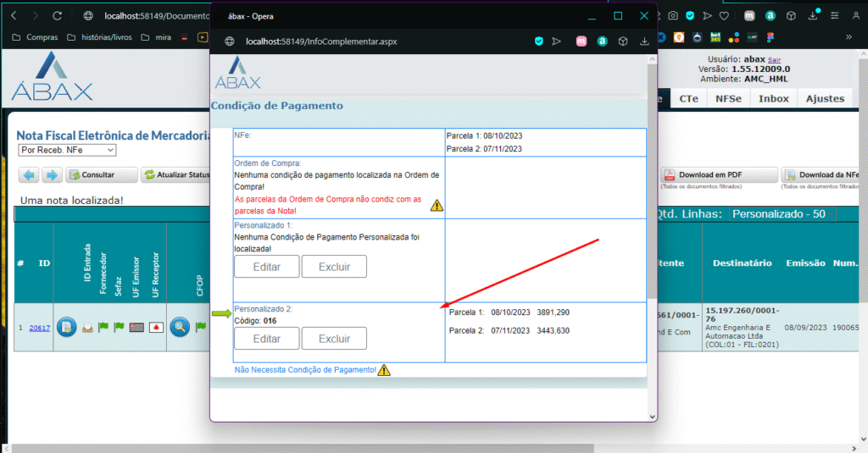Click the popup window's download icon

(x=643, y=41)
